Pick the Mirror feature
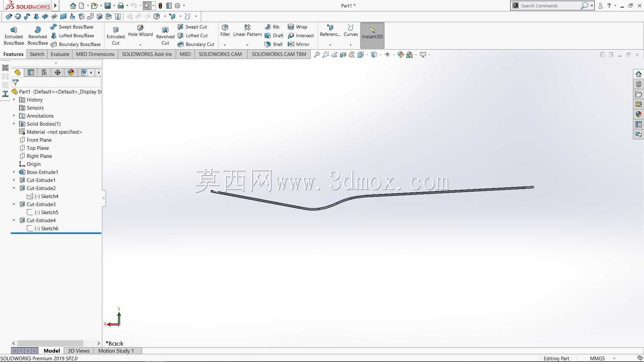The width and height of the screenshot is (644, 362). (299, 44)
